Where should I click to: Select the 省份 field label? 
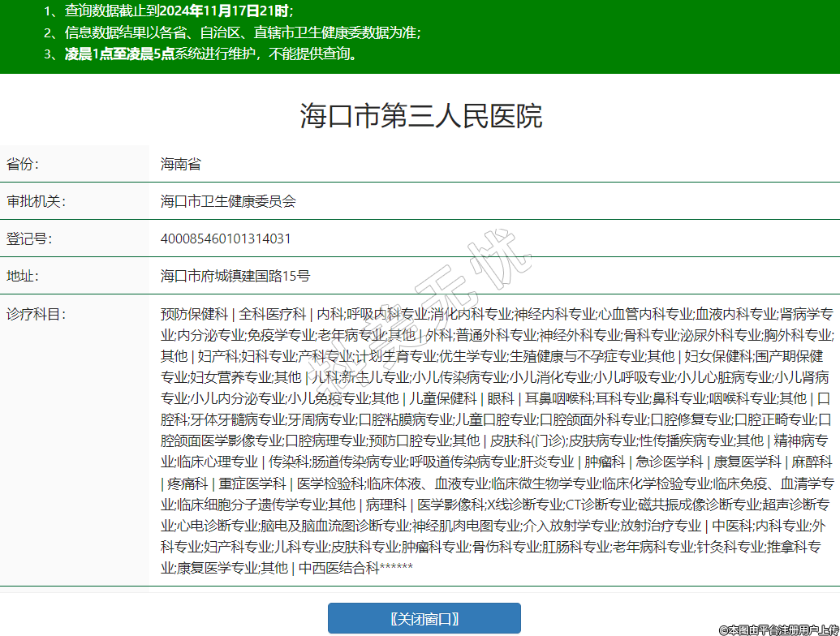click(23, 164)
